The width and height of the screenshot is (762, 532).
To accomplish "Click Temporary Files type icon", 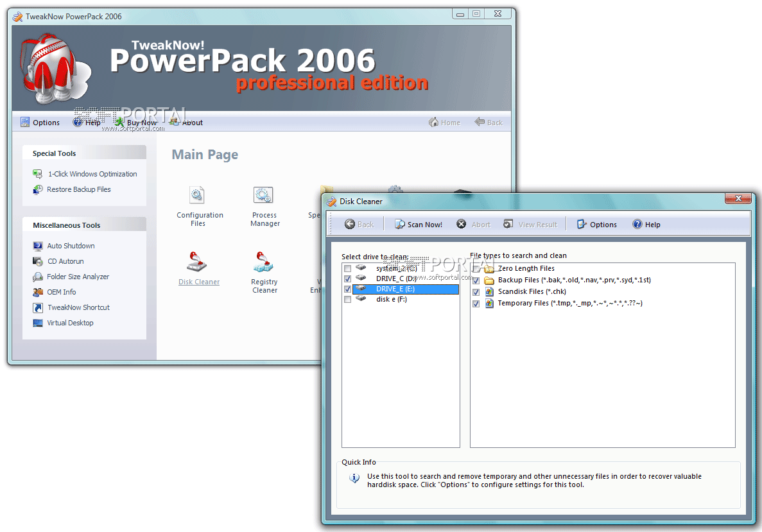I will [x=489, y=303].
